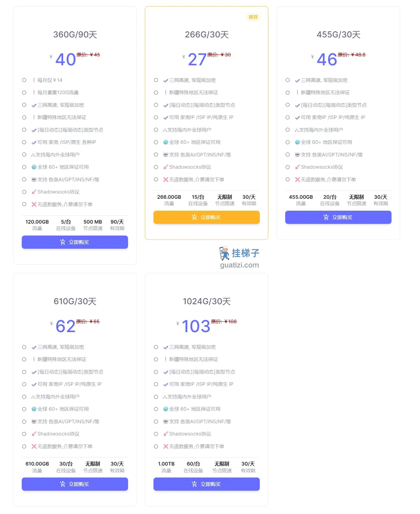Click 立即购买 on the 610G/30天 plan
This screenshot has height=514, width=420.
click(74, 484)
